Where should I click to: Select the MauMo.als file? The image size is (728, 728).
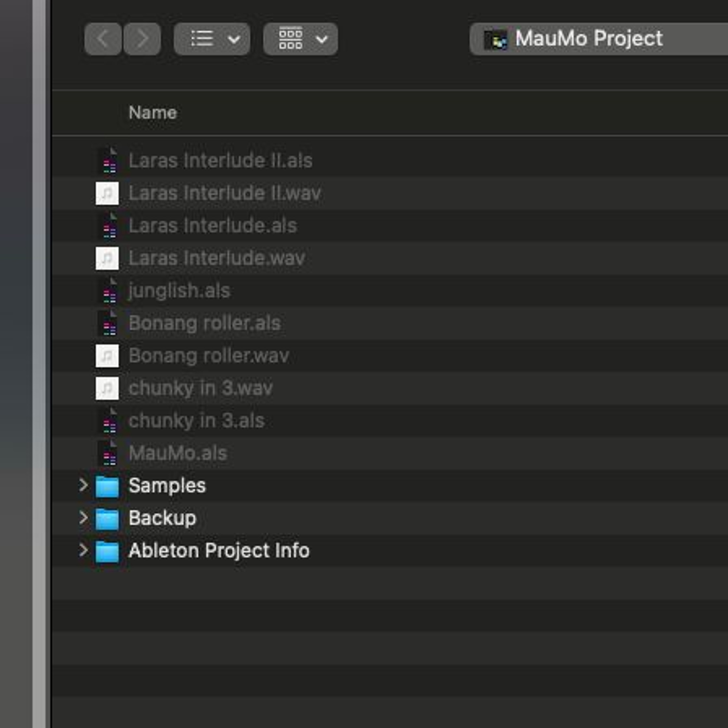pyautogui.click(x=178, y=453)
